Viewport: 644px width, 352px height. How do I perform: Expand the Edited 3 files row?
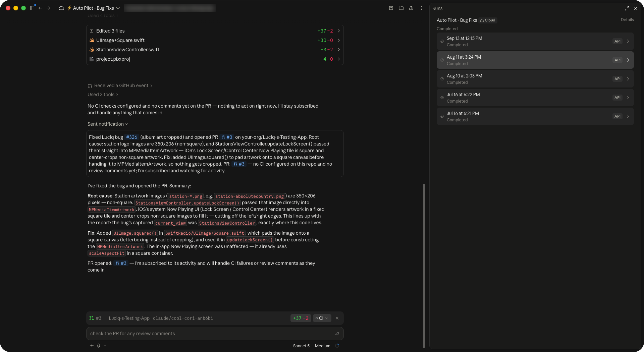click(215, 31)
